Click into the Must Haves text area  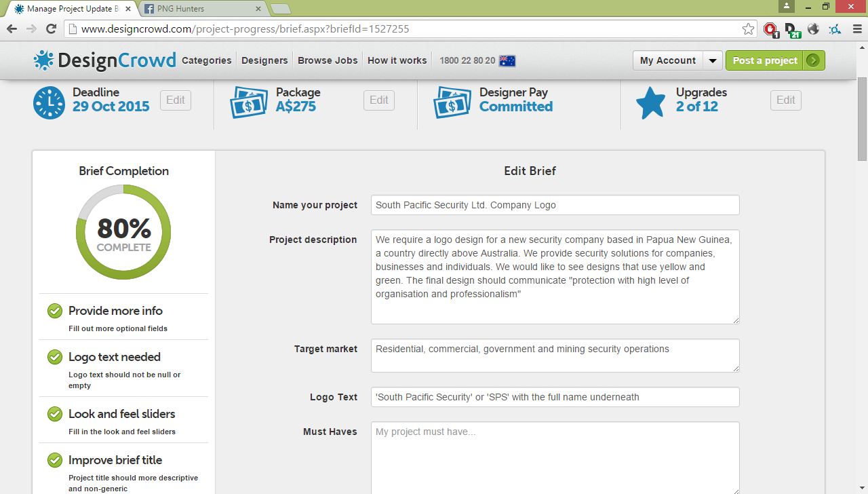coord(555,458)
